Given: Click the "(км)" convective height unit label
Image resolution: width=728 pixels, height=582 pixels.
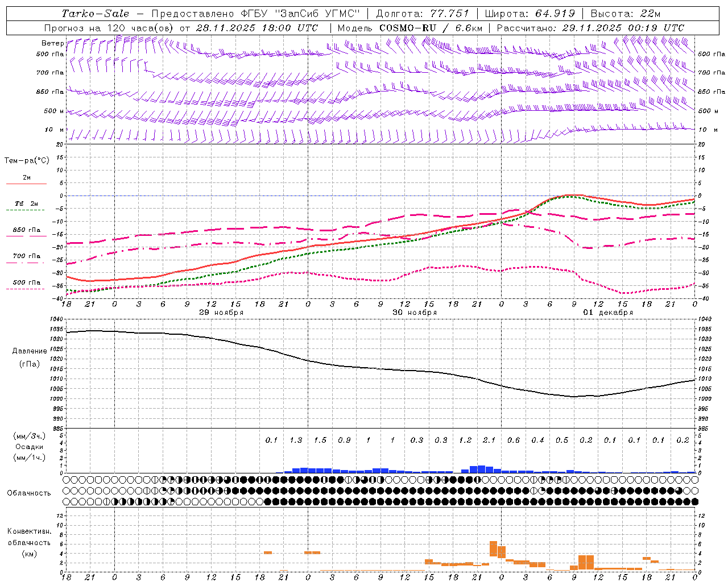Looking at the screenshot, I should [29, 554].
